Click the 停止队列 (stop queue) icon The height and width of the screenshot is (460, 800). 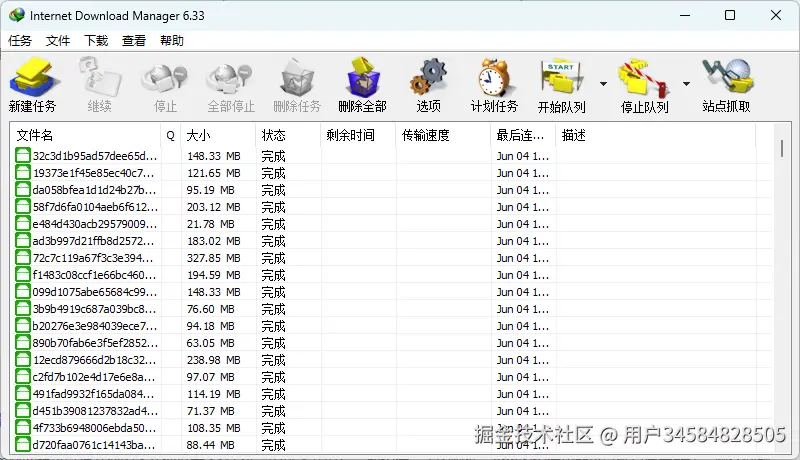(x=643, y=79)
